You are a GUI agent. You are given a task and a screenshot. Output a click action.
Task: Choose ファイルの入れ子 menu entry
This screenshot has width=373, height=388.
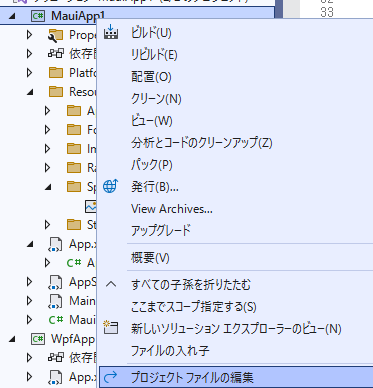click(170, 351)
